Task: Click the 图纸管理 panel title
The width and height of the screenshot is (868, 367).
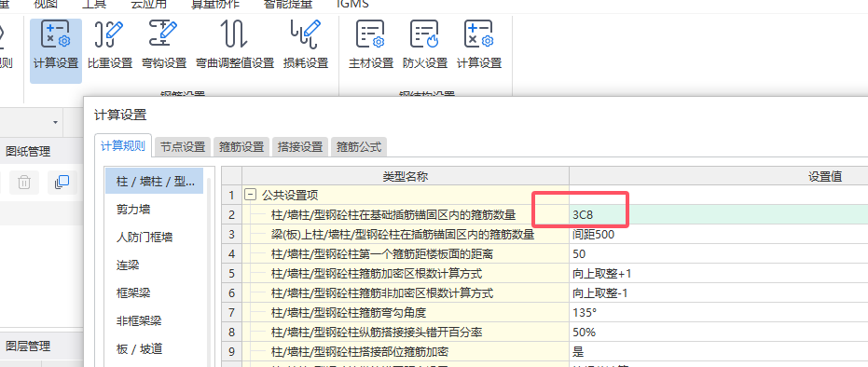Action: click(28, 152)
